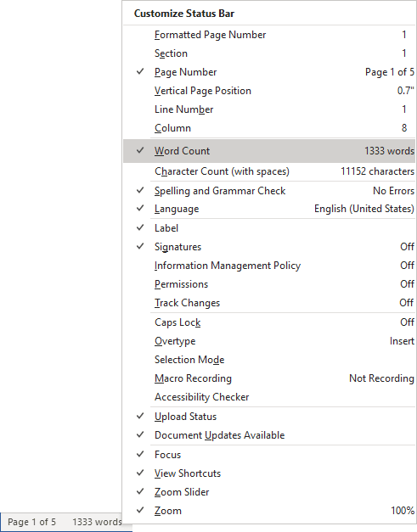Image resolution: width=417 pixels, height=532 pixels.
Task: Show Macro Recording in status bar
Action: pos(269,378)
